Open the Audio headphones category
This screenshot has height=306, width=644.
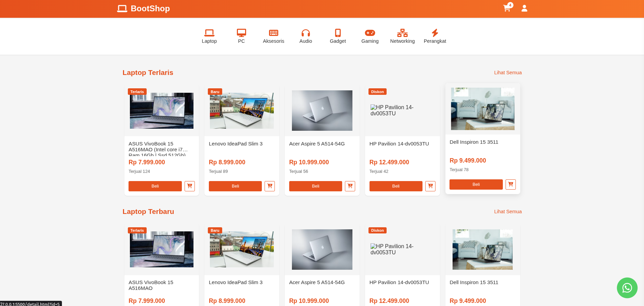click(x=306, y=36)
